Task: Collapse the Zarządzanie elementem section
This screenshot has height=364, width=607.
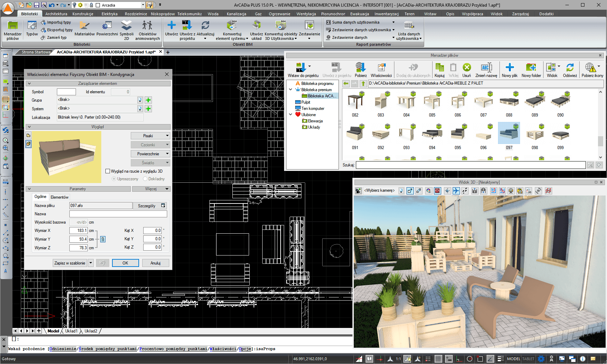Action: pos(29,84)
